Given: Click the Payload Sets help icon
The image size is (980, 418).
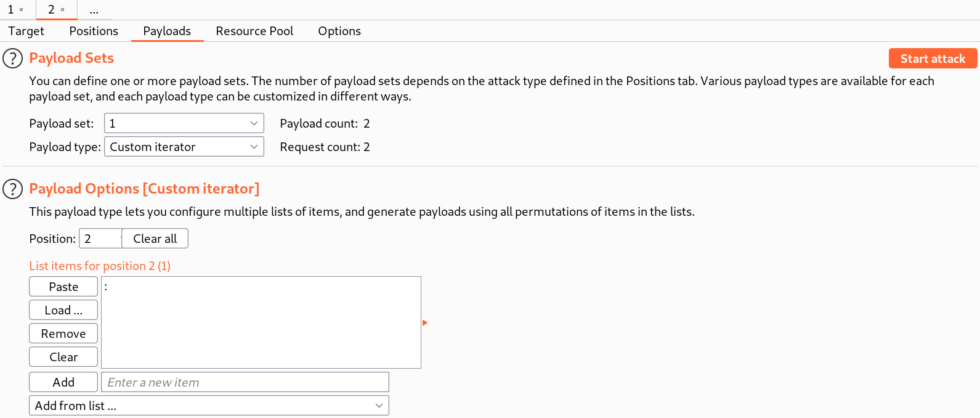Looking at the screenshot, I should (12, 59).
